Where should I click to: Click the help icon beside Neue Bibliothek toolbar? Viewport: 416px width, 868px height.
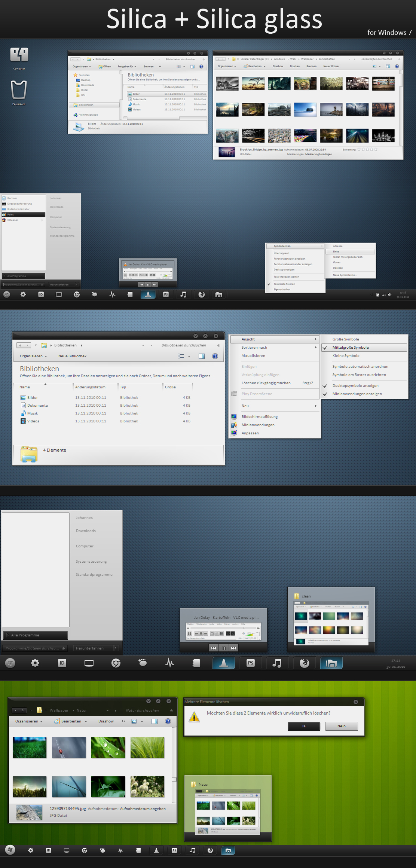coord(215,356)
